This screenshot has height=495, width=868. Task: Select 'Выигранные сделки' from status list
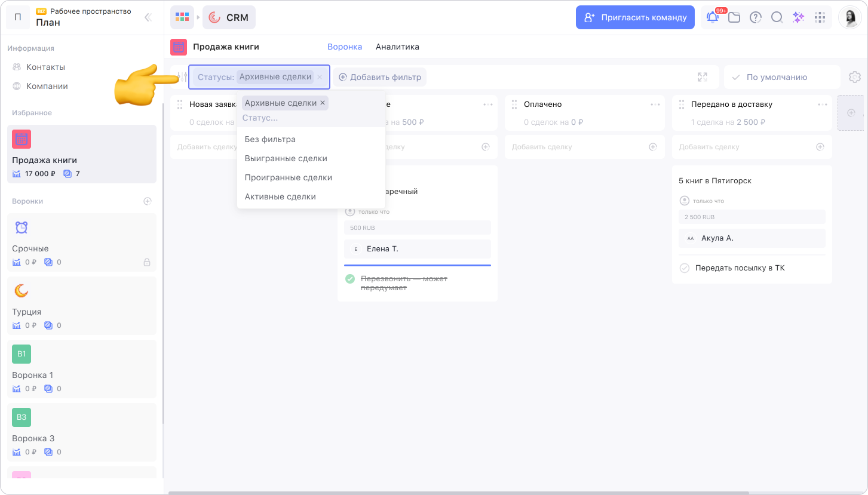[x=286, y=158]
